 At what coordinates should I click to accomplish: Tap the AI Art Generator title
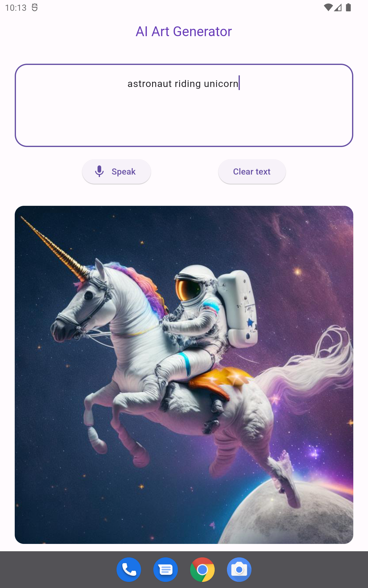184,32
